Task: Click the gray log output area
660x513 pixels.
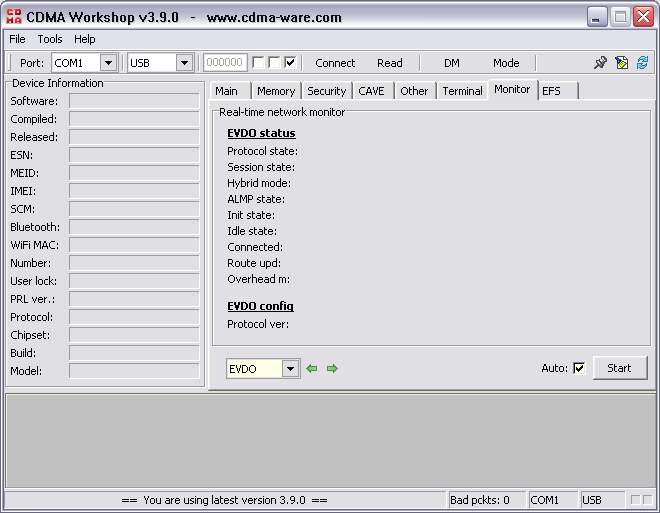Action: 330,441
